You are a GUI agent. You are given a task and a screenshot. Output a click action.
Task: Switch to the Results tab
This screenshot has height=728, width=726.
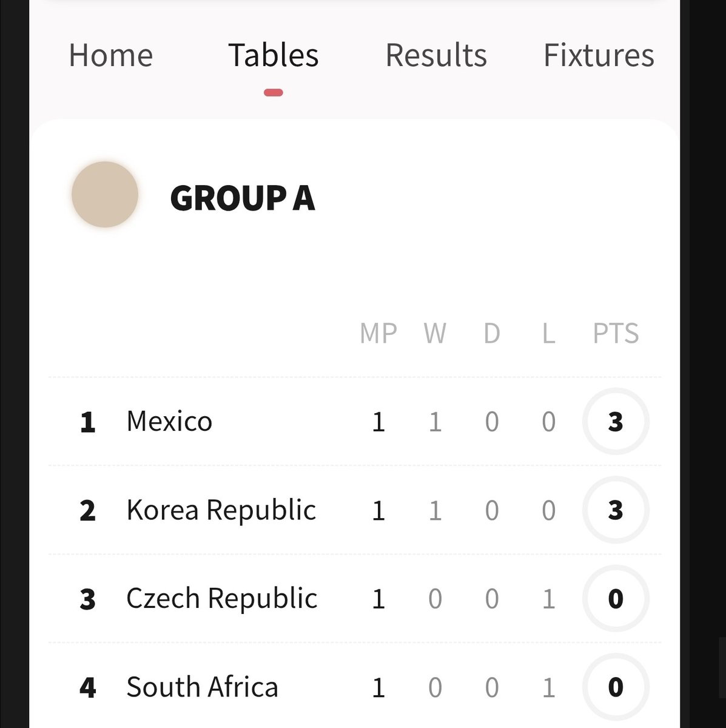(x=436, y=56)
